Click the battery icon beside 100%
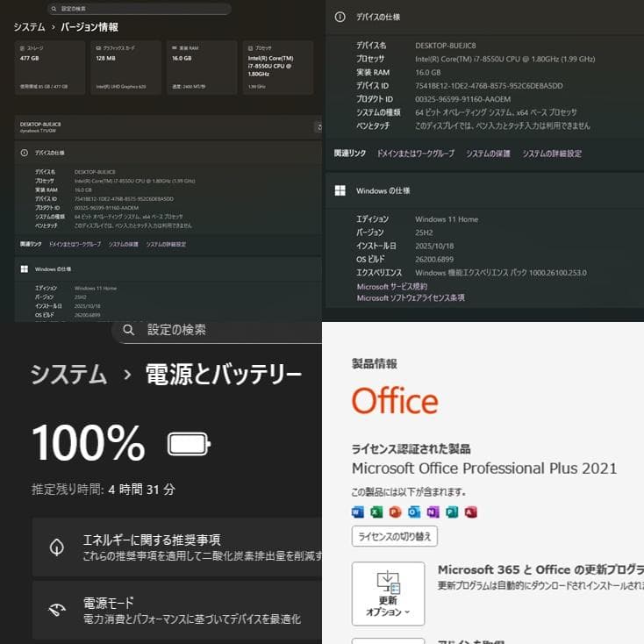 pos(189,444)
